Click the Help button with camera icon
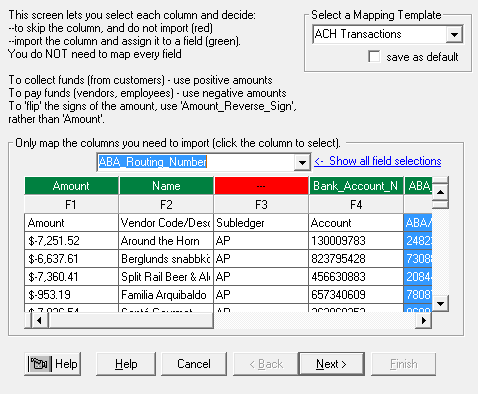Image resolution: width=478 pixels, height=394 pixels. pos(53,364)
